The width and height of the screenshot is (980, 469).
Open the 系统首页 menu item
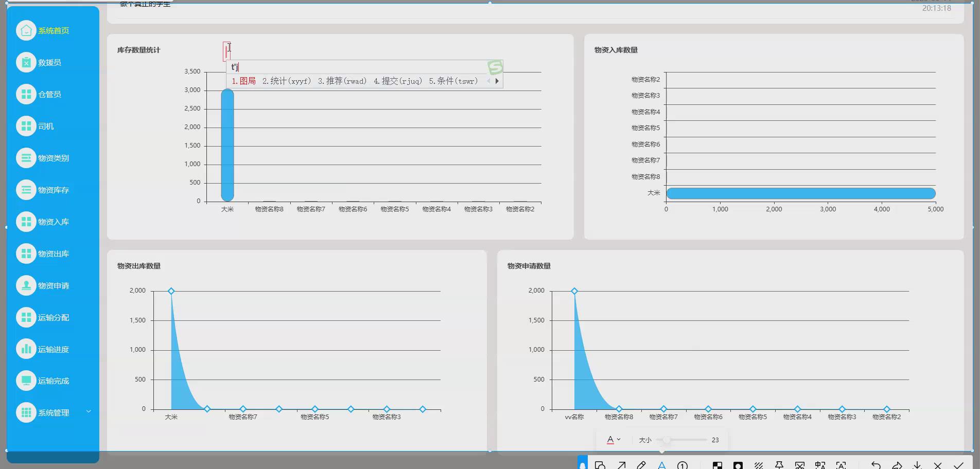pyautogui.click(x=54, y=30)
